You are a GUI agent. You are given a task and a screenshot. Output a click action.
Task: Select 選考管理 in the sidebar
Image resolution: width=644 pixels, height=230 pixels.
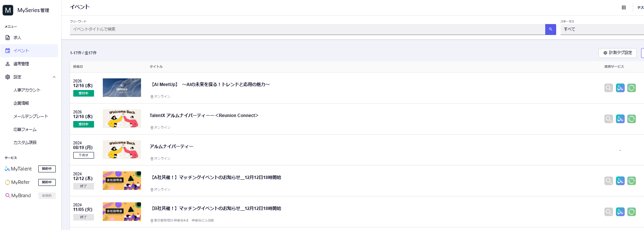click(x=21, y=64)
